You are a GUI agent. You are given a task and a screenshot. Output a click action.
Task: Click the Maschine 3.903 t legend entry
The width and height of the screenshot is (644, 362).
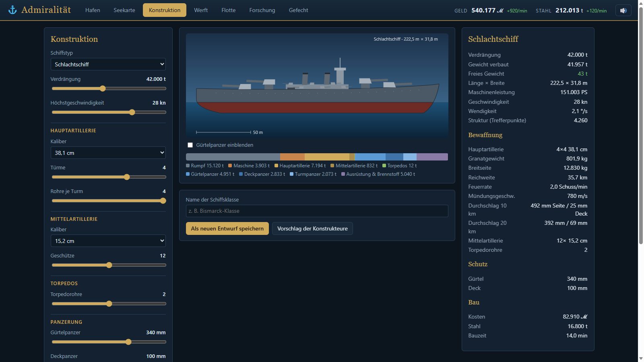[x=249, y=166]
